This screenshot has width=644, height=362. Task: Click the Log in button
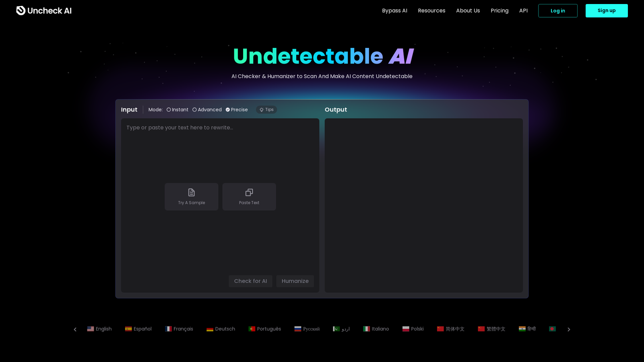click(x=557, y=11)
